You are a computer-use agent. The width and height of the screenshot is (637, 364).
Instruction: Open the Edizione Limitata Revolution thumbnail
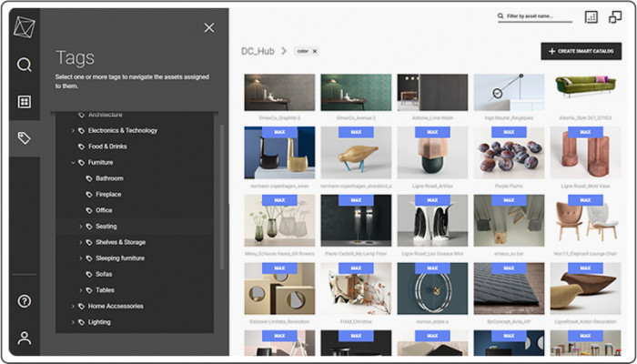coord(279,288)
